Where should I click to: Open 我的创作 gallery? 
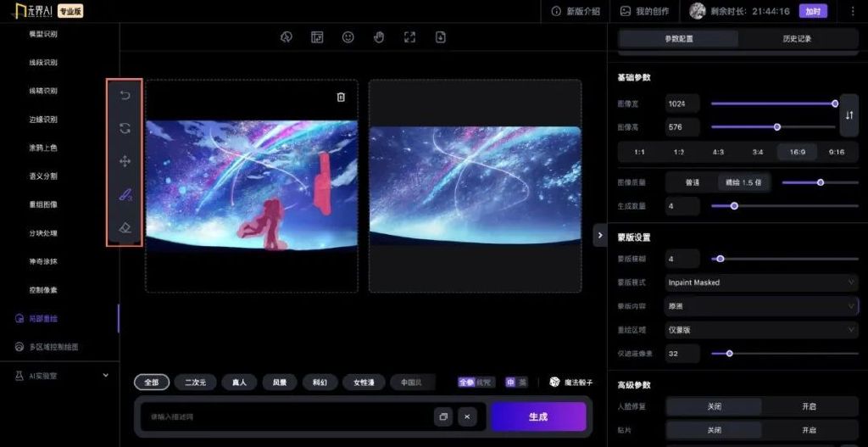click(644, 11)
